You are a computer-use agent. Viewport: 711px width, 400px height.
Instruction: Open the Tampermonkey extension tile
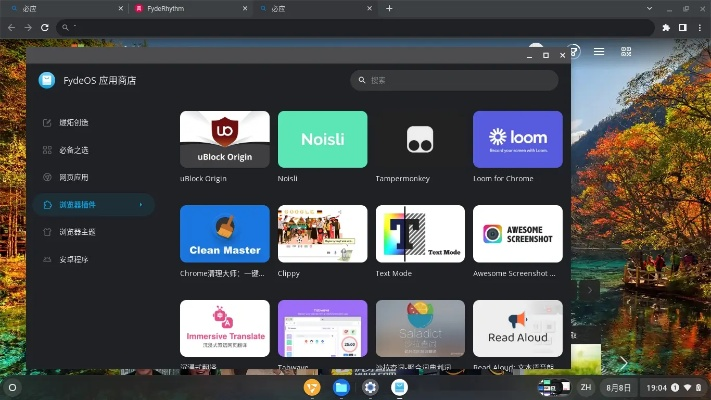click(x=420, y=139)
